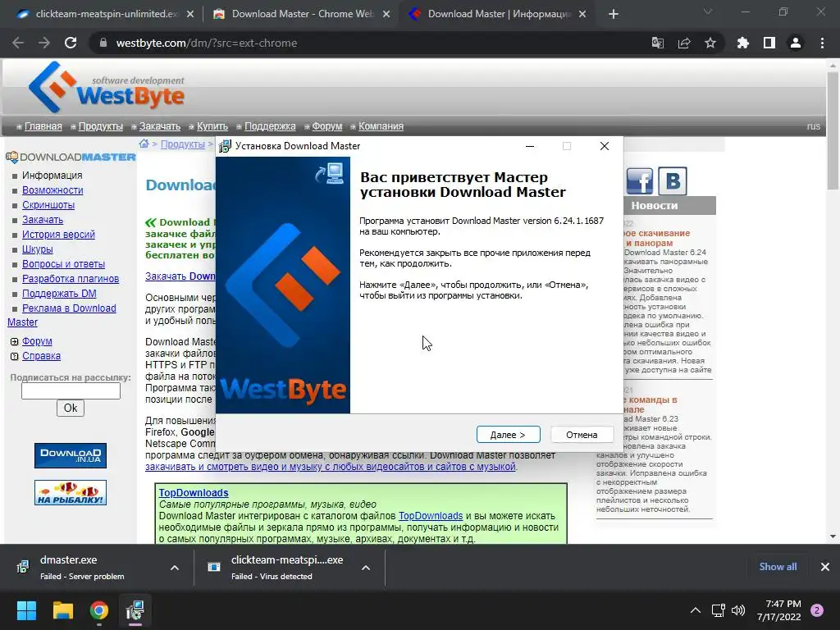This screenshot has width=840, height=630.
Task: Close the clickteam-meatspin-unlimited tab
Action: 190,15
